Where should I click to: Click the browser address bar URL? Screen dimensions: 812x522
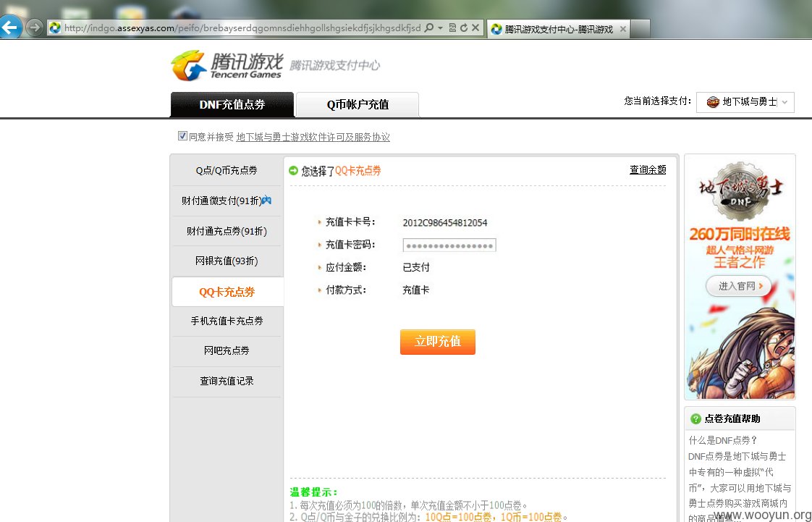pyautogui.click(x=242, y=28)
